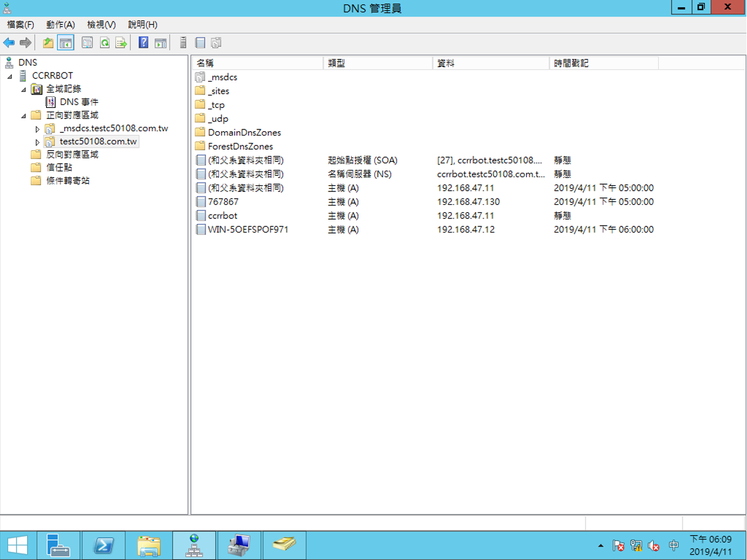Open File Explorer from the taskbar
The image size is (747, 560).
pos(149,545)
